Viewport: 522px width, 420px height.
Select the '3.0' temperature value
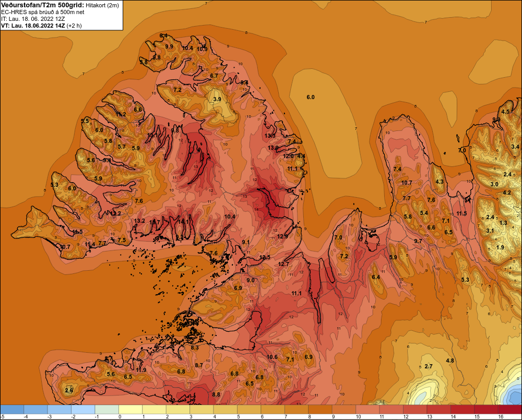pyautogui.click(x=494, y=184)
